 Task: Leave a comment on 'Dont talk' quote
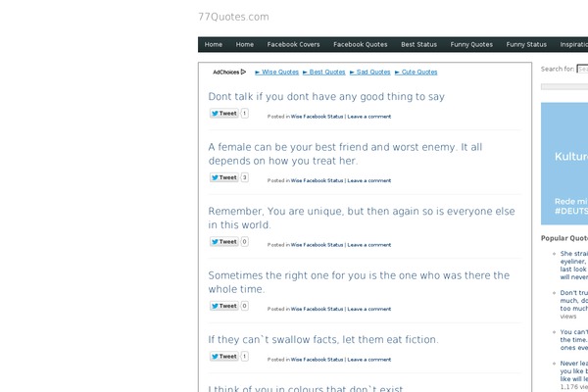pyautogui.click(x=369, y=117)
